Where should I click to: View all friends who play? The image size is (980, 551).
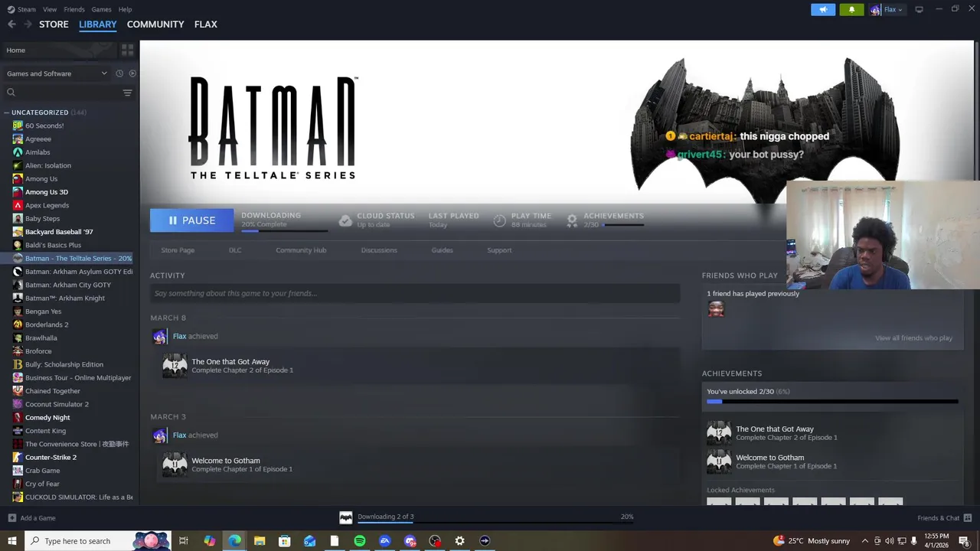(913, 338)
